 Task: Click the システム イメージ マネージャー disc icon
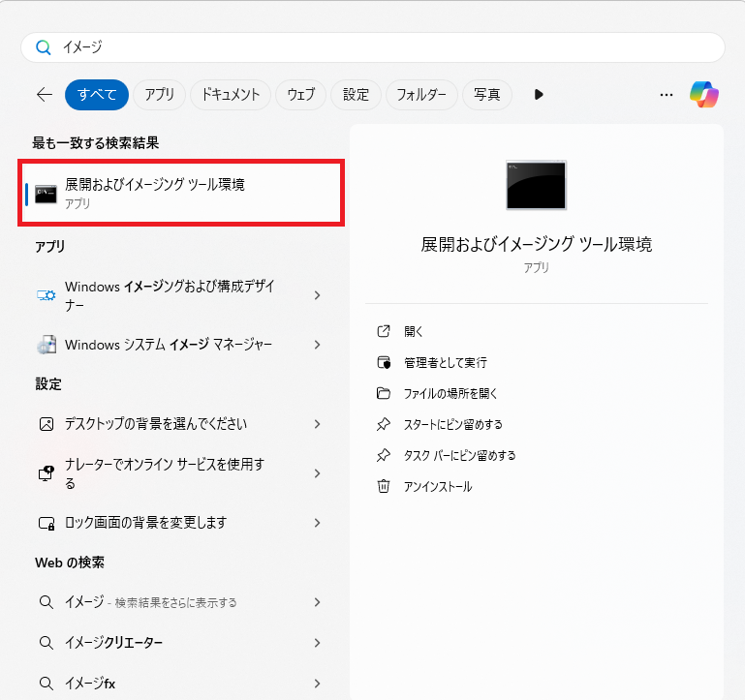pyautogui.click(x=47, y=345)
